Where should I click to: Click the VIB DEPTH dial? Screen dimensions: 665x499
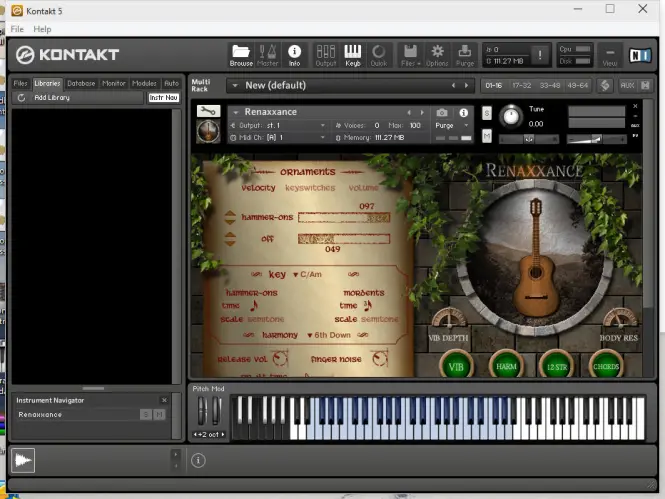pos(449,319)
